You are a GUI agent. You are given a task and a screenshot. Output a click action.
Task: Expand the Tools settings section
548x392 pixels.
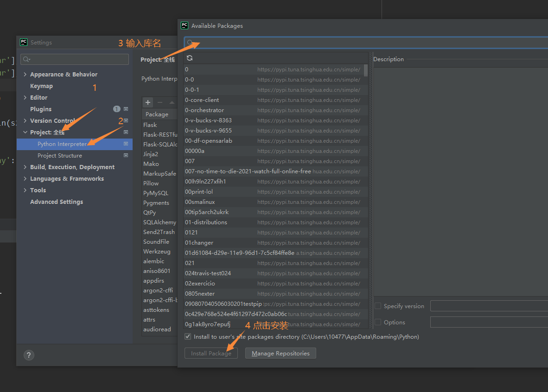click(x=25, y=190)
